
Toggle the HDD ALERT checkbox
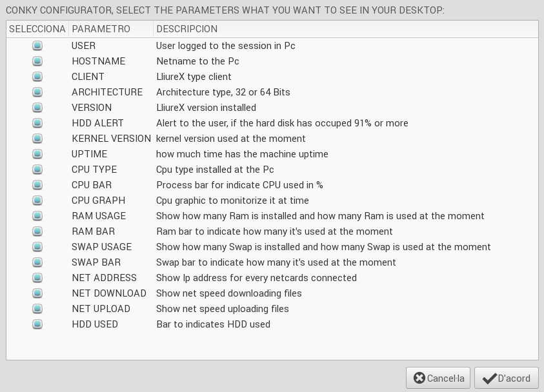tap(37, 123)
